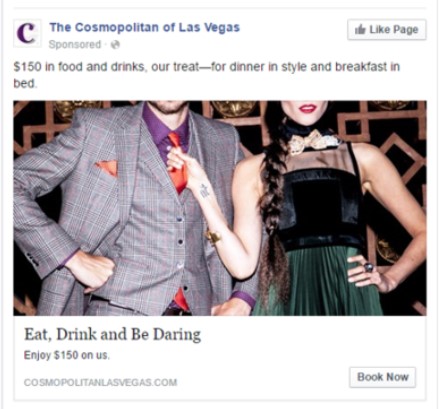Click the "Enjoy $150 on us." description
The width and height of the screenshot is (439, 409).
pos(67,355)
